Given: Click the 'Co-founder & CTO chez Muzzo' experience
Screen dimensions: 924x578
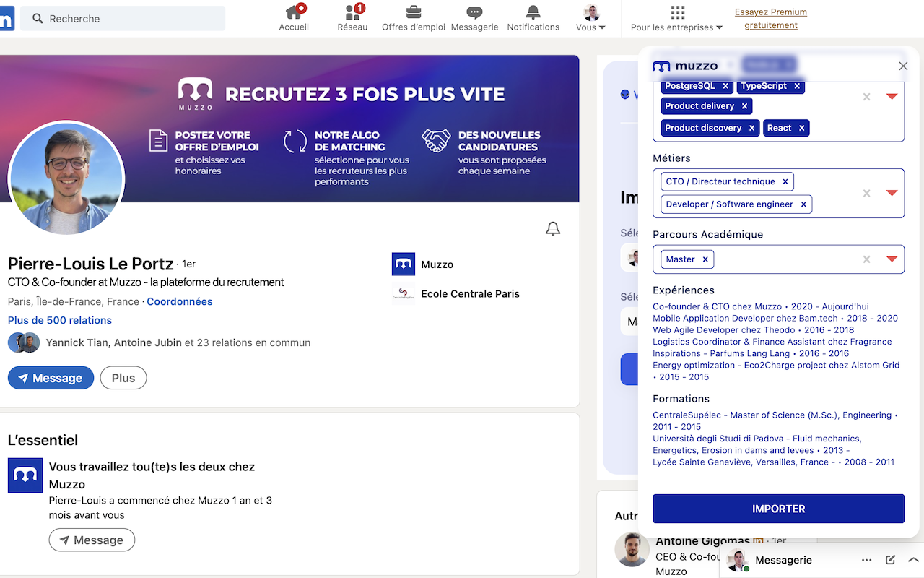Looking at the screenshot, I should coord(761,306).
